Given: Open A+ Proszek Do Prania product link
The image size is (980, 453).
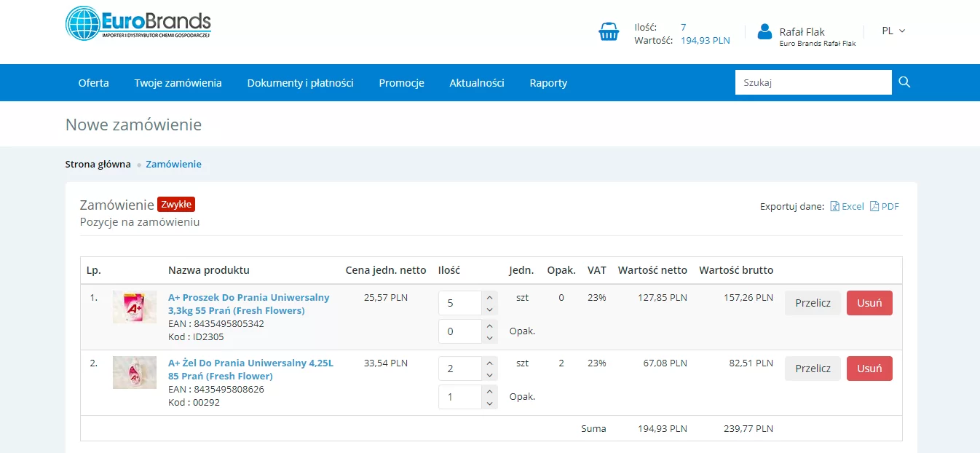Looking at the screenshot, I should coord(249,304).
